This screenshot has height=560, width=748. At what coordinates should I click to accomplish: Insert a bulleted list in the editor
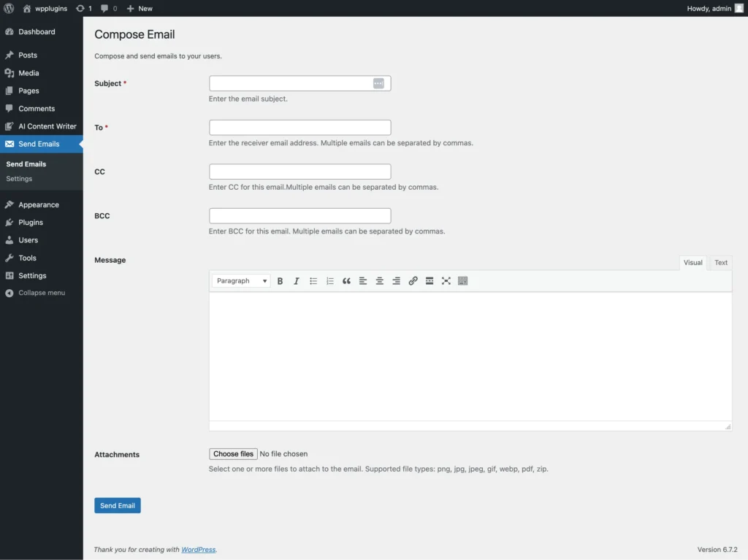(313, 281)
